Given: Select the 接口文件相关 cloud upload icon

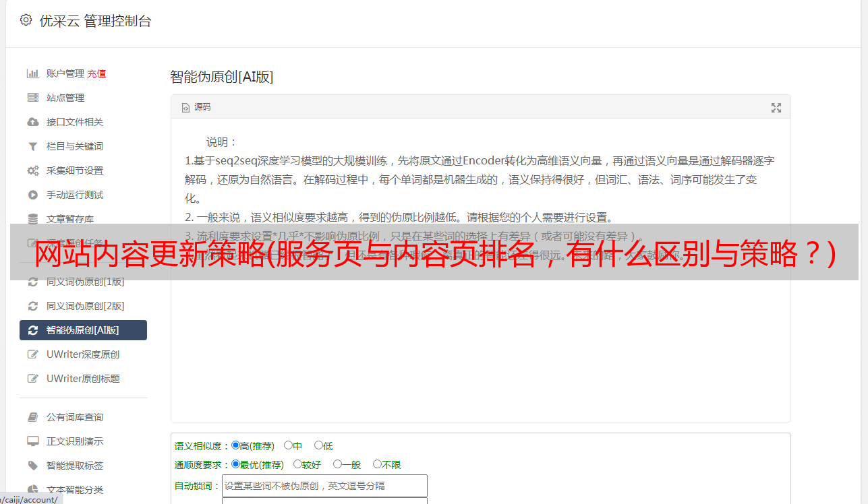Looking at the screenshot, I should tap(32, 122).
